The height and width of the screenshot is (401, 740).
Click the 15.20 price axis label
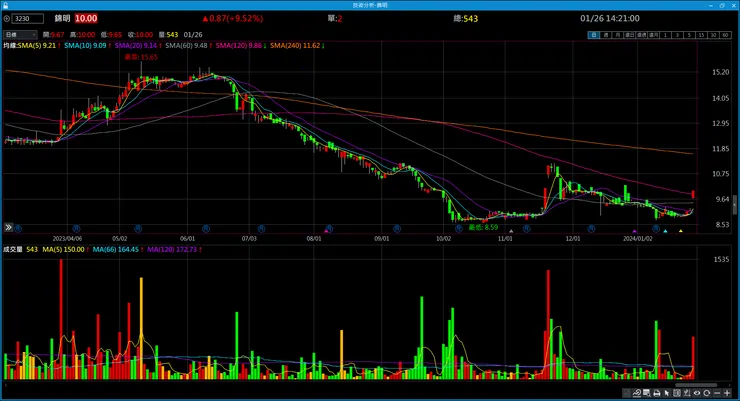coord(721,72)
